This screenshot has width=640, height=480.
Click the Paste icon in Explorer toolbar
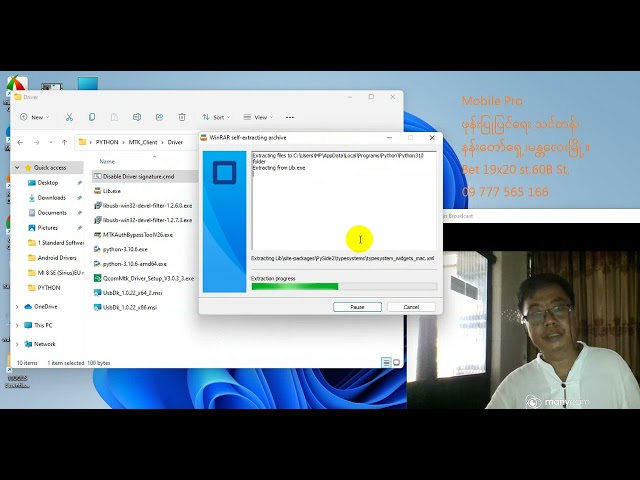click(x=114, y=118)
